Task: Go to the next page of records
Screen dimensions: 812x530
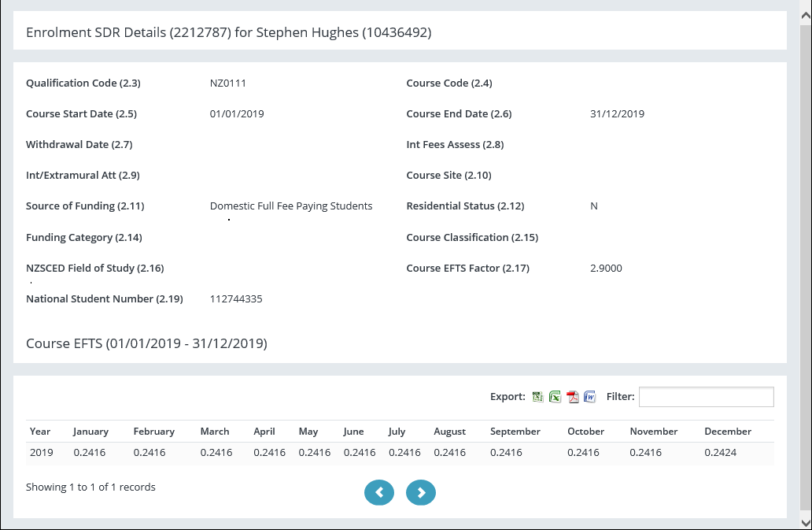Action: [x=421, y=492]
